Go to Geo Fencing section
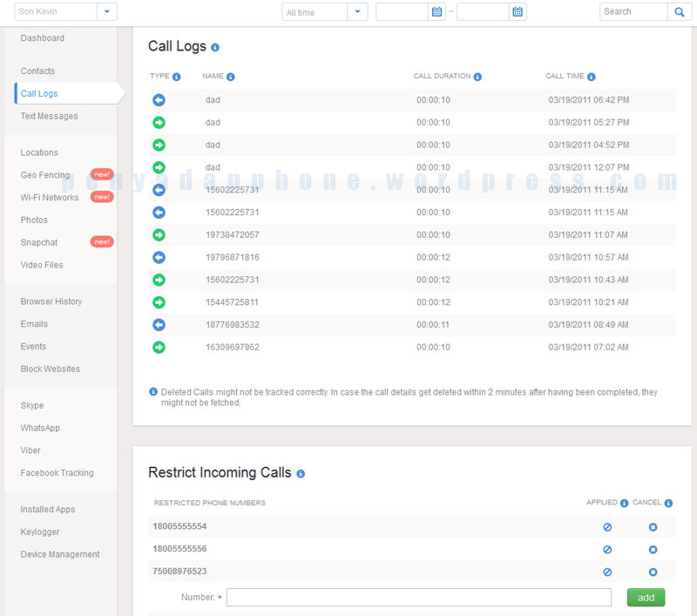 pos(45,175)
